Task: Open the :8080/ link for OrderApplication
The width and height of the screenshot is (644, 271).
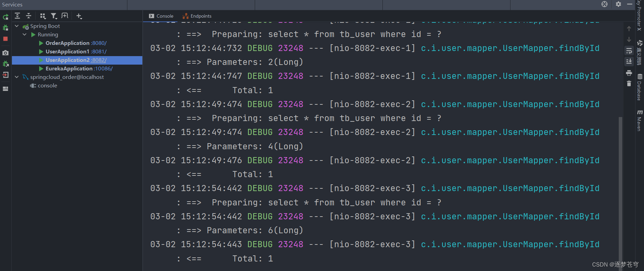Action: (x=99, y=43)
